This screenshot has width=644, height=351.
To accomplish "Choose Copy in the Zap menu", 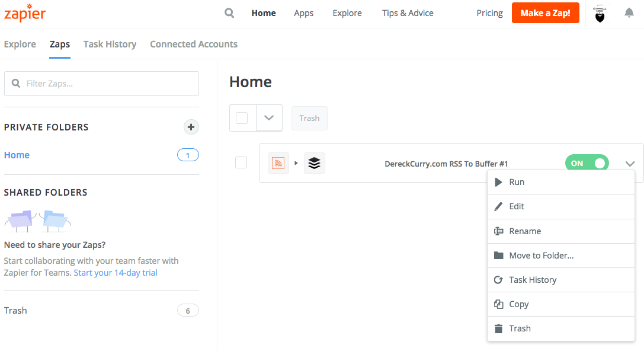I will 560,304.
